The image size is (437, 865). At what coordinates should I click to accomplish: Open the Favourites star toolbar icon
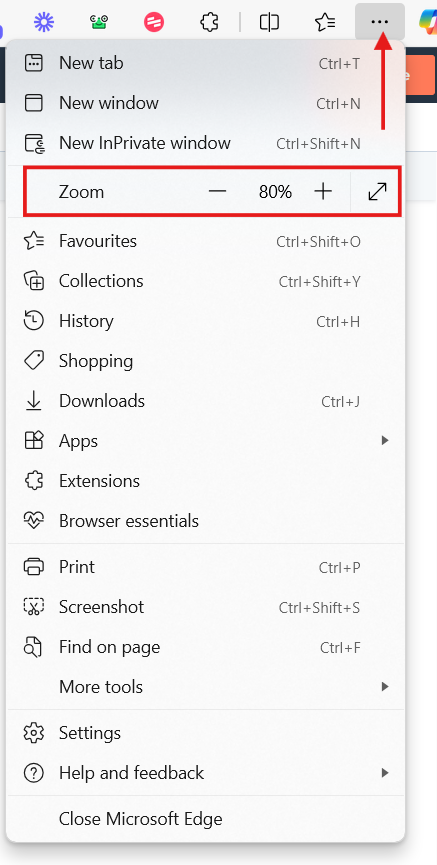325,22
